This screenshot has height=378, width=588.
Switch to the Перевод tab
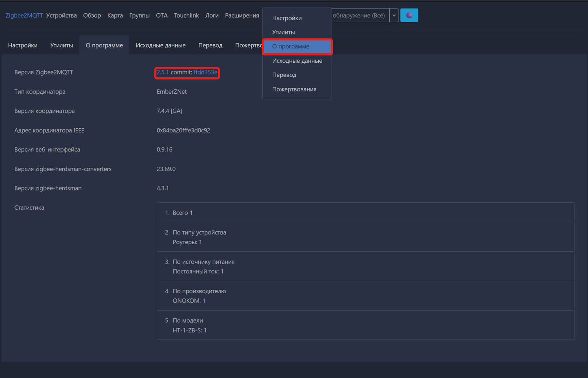coord(210,45)
